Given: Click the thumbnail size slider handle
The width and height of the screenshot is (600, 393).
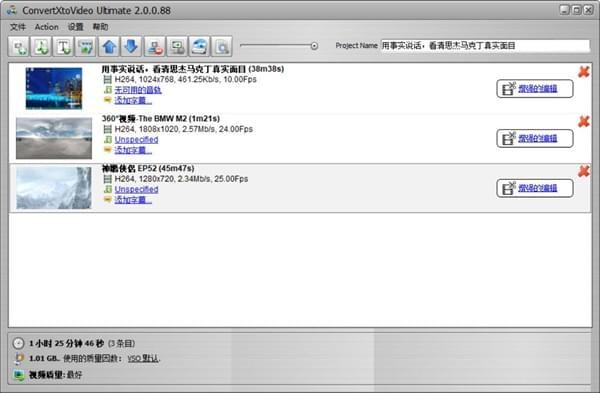Looking at the screenshot, I should point(314,46).
